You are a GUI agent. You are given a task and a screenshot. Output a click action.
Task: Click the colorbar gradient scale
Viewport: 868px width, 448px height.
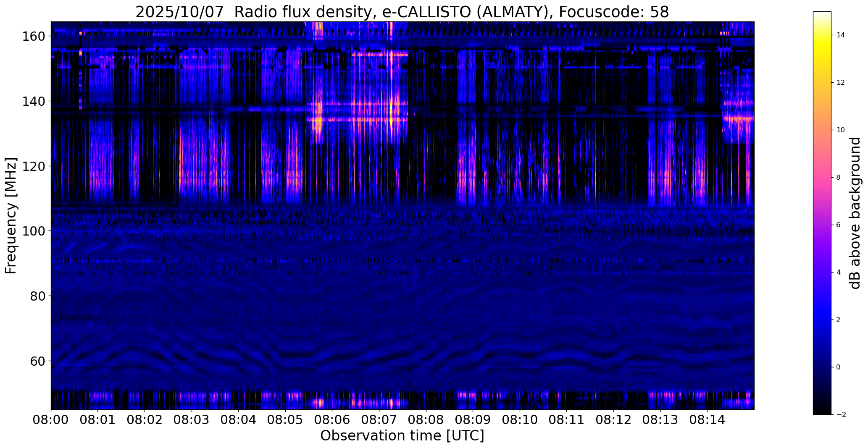(822, 213)
